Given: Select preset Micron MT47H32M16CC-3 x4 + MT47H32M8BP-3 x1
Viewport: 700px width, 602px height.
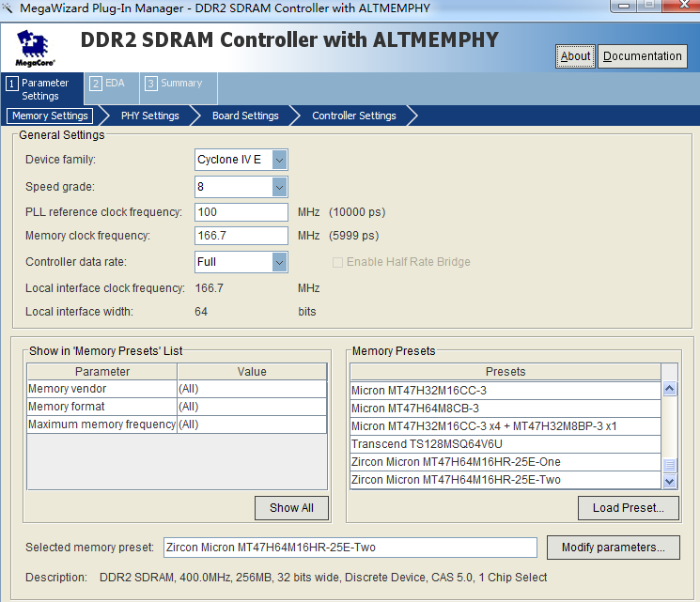Looking at the screenshot, I should point(506,426).
